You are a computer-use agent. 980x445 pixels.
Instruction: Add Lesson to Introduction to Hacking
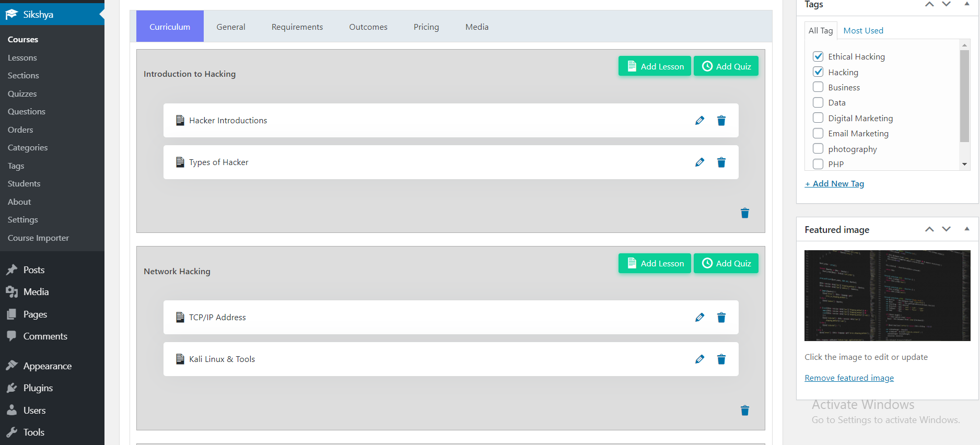coord(655,66)
